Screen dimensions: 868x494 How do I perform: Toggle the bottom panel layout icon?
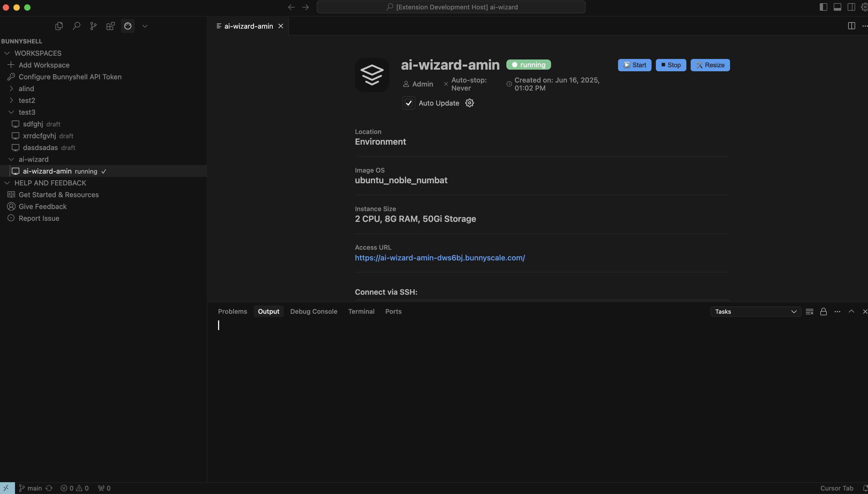pos(837,7)
